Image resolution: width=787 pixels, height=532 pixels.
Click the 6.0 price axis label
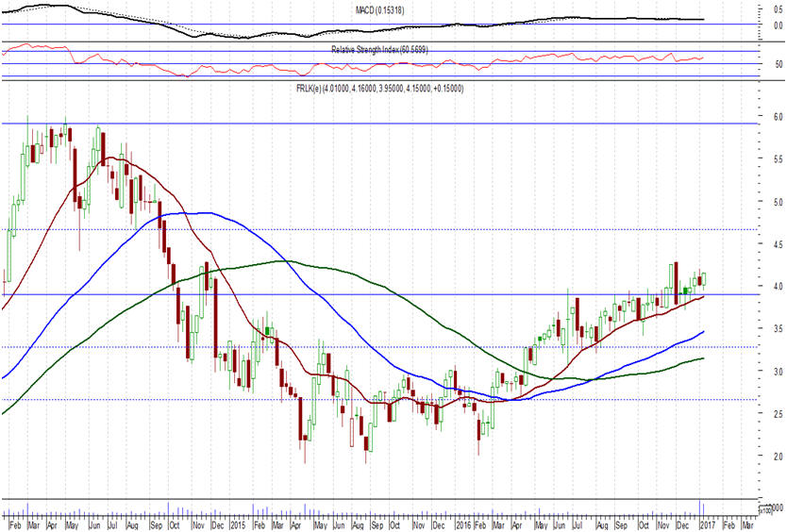coord(778,116)
